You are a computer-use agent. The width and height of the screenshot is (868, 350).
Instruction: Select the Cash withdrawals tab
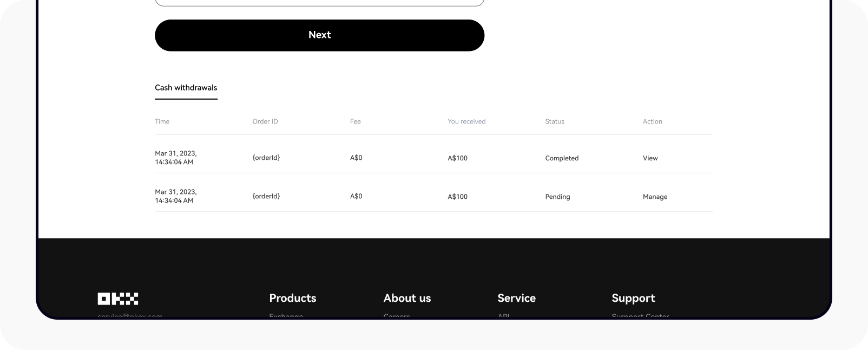(x=186, y=88)
